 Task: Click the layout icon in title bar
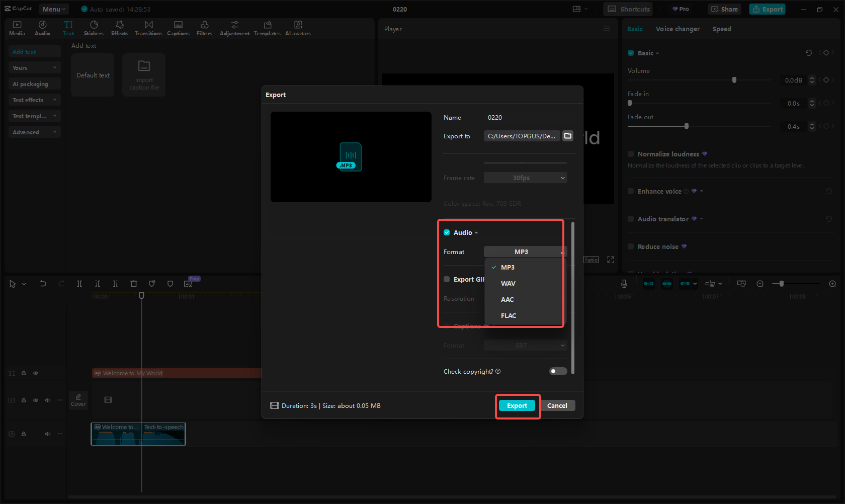tap(576, 9)
